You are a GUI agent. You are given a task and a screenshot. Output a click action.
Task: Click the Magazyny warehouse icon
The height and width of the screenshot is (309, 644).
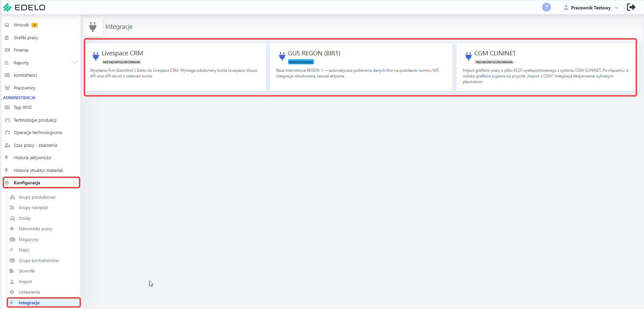point(12,239)
